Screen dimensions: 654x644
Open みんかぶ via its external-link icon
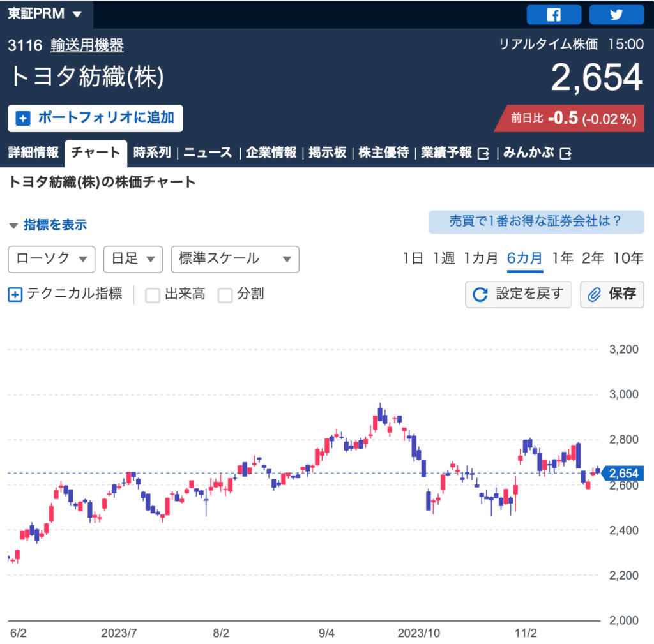tap(564, 153)
